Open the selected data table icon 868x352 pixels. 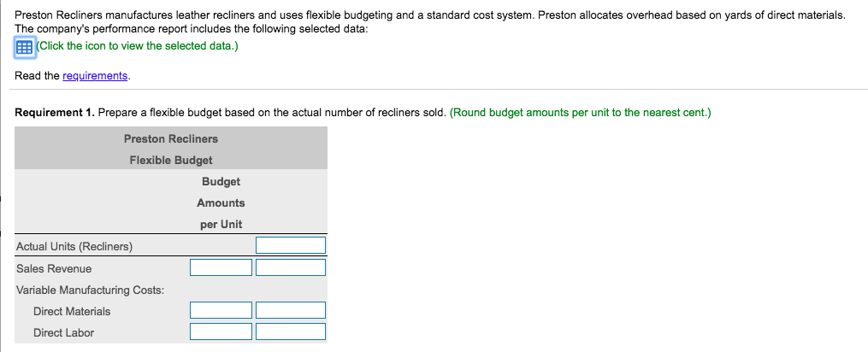[x=22, y=47]
